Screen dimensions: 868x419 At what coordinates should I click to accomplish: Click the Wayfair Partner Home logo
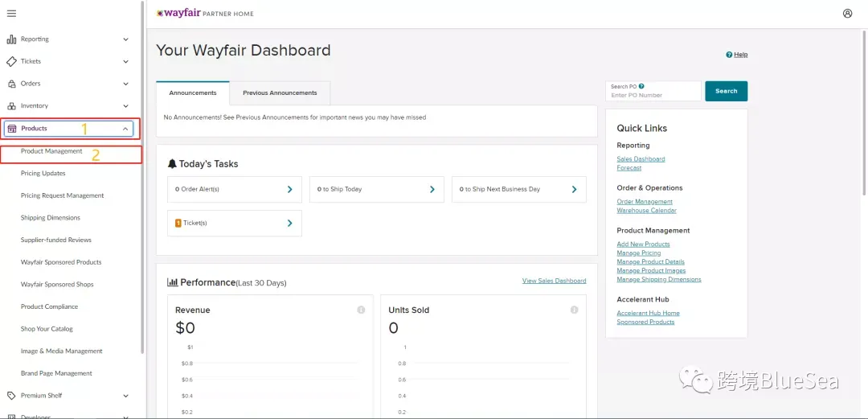point(206,14)
